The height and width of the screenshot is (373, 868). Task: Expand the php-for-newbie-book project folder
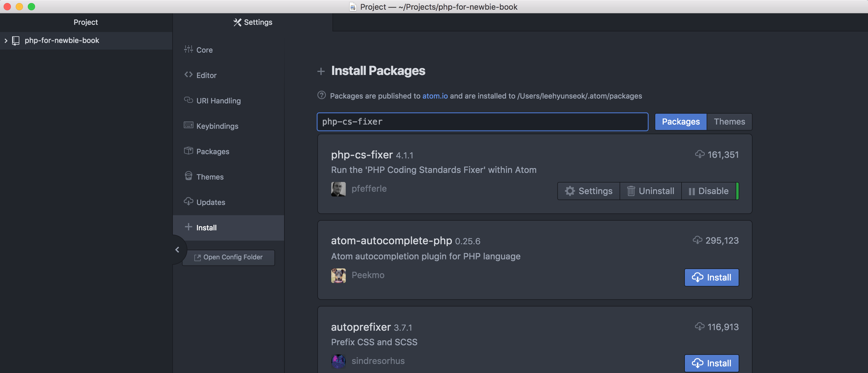(x=6, y=41)
